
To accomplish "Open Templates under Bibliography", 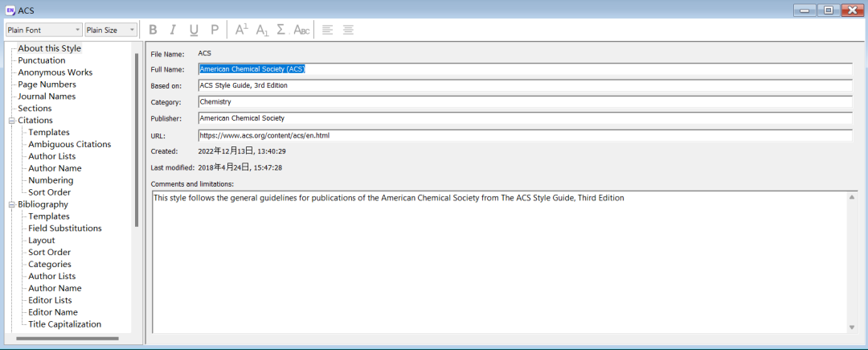I will (x=49, y=216).
